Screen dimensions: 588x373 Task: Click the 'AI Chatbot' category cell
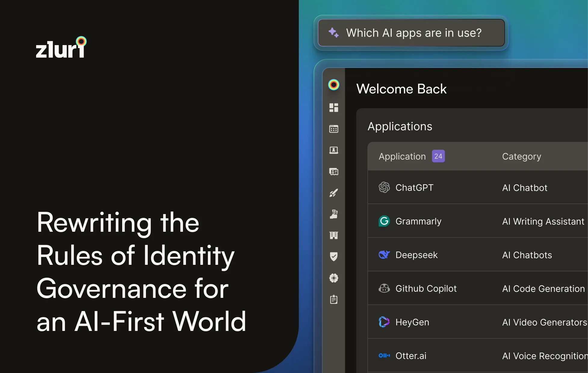pyautogui.click(x=525, y=188)
